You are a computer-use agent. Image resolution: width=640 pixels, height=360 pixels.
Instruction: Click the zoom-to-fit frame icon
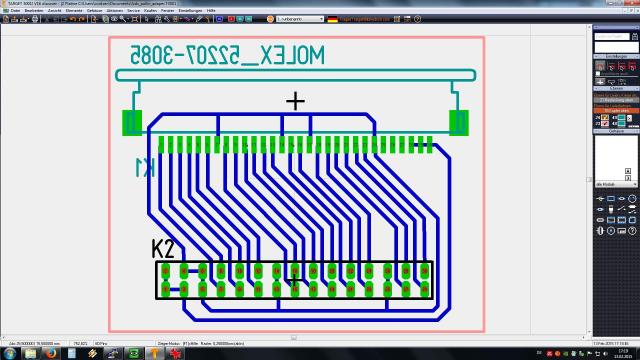tap(135, 19)
